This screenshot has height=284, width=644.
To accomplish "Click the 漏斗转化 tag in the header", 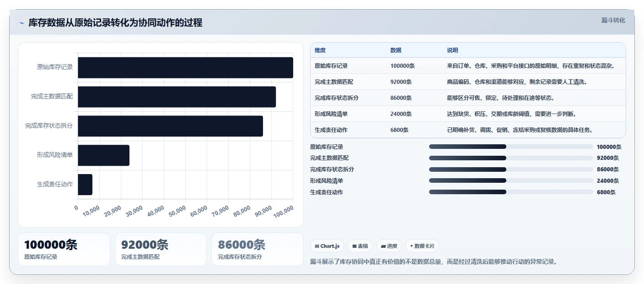I will click(613, 20).
